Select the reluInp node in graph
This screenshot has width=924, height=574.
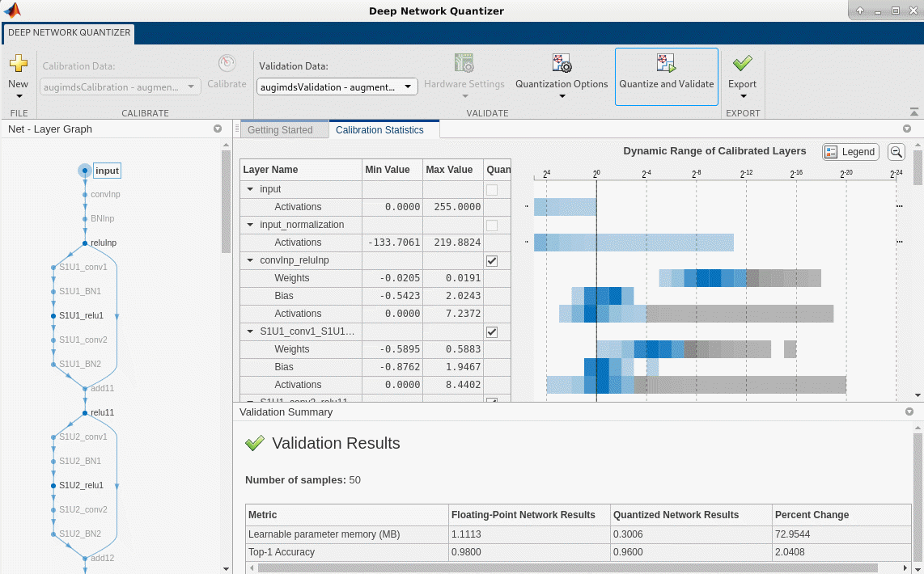point(85,243)
